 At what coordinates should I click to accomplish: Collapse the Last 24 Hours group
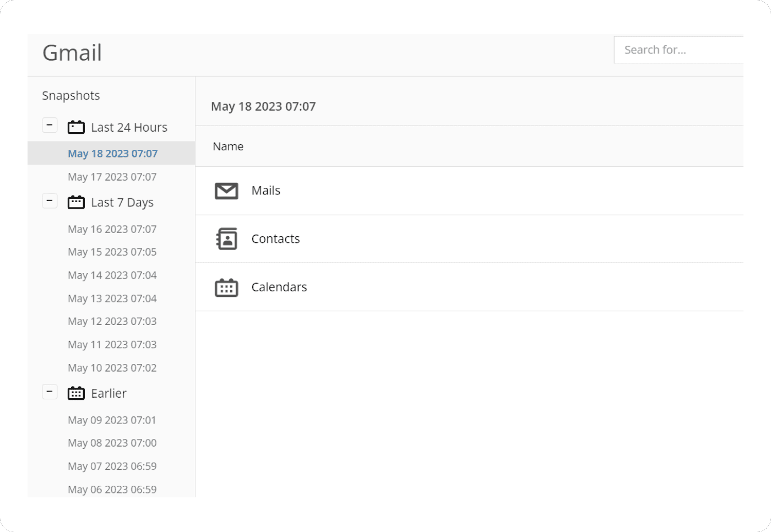(x=50, y=126)
